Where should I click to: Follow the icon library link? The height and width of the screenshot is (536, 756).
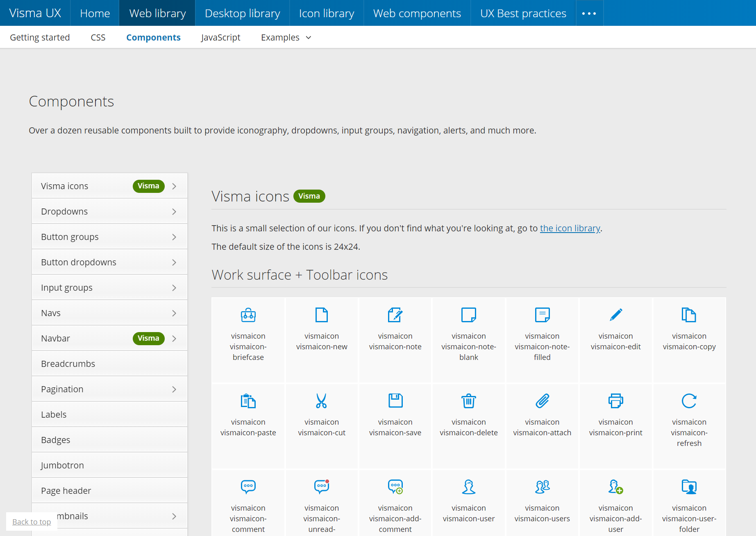(x=570, y=228)
